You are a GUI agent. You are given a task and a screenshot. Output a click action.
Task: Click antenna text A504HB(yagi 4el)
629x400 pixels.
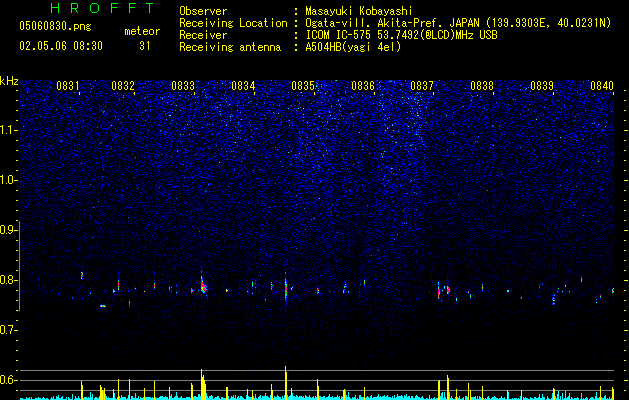[353, 47]
